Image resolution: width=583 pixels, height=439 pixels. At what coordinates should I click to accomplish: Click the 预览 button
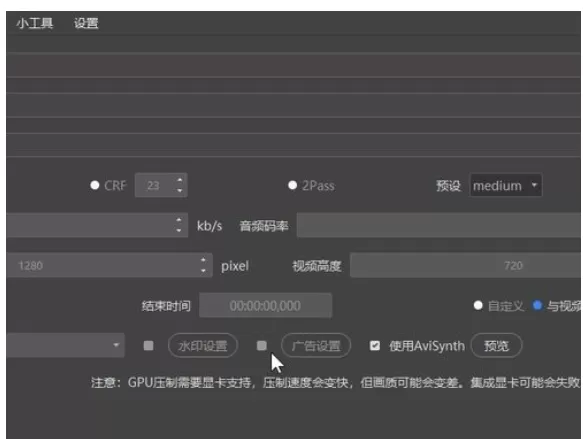click(x=496, y=346)
